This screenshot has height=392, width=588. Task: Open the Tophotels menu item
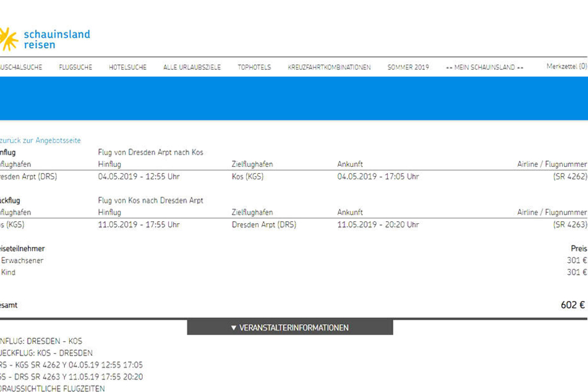coord(254,67)
